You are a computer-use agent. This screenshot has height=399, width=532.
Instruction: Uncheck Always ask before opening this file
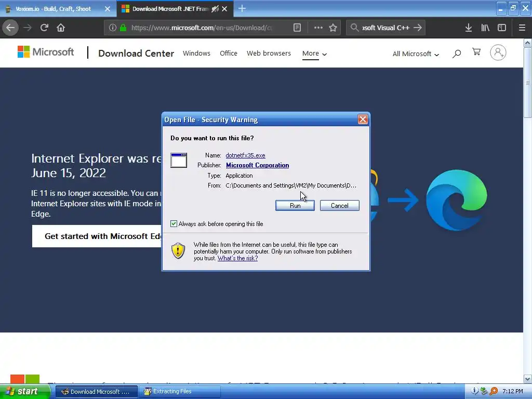click(x=174, y=223)
